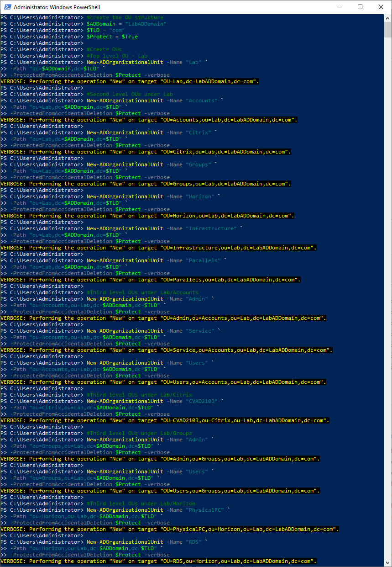Minimize the PowerShell window

pyautogui.click(x=339, y=7)
